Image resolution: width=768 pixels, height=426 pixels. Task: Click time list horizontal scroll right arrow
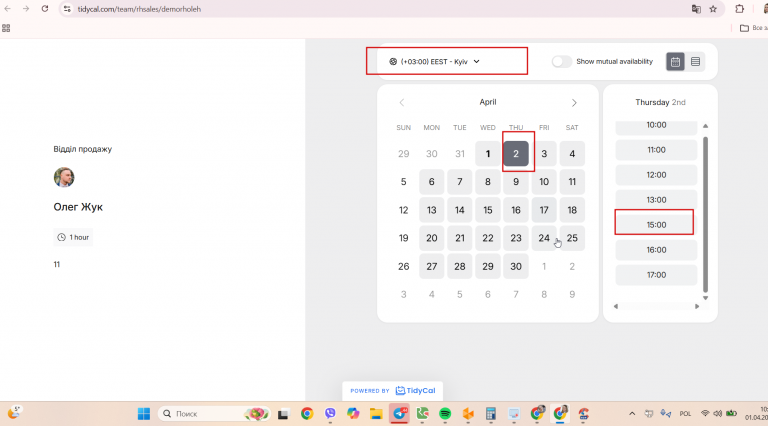coord(697,307)
